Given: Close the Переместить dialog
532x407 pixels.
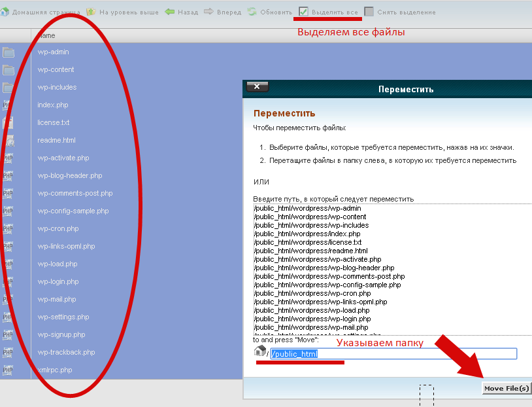Looking at the screenshot, I should click(256, 86).
